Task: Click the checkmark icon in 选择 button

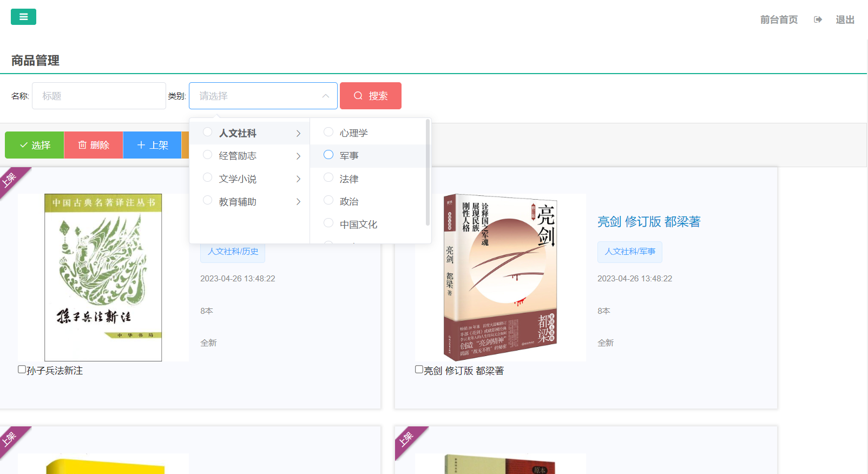Action: point(24,145)
